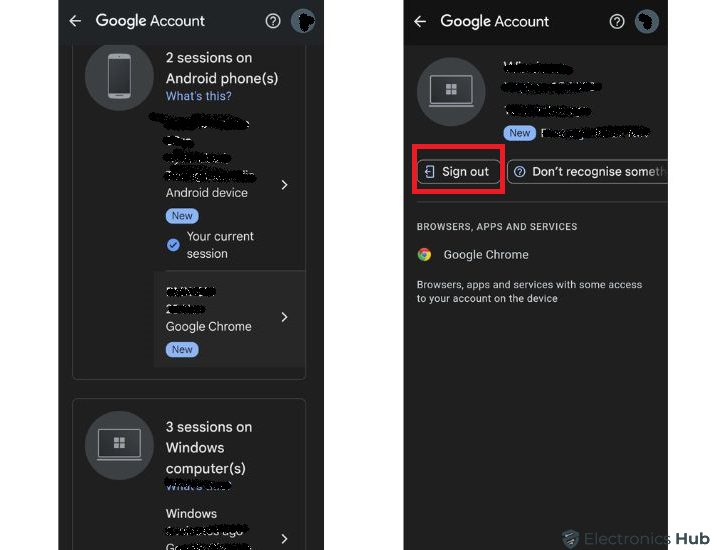This screenshot has width=717, height=550.
Task: Open help icon in right screen header
Action: tap(617, 21)
